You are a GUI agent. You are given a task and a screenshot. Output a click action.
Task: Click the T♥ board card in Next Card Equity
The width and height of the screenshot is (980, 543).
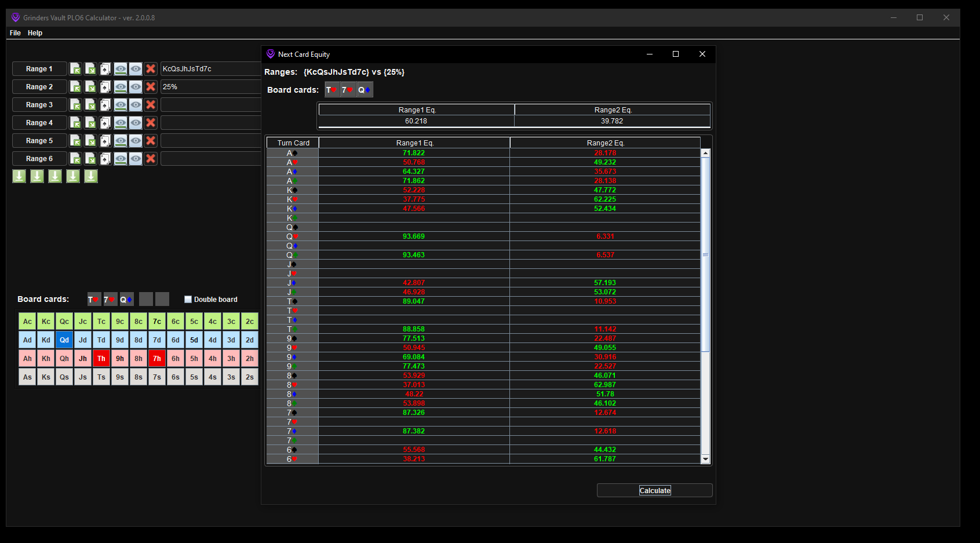coord(332,89)
